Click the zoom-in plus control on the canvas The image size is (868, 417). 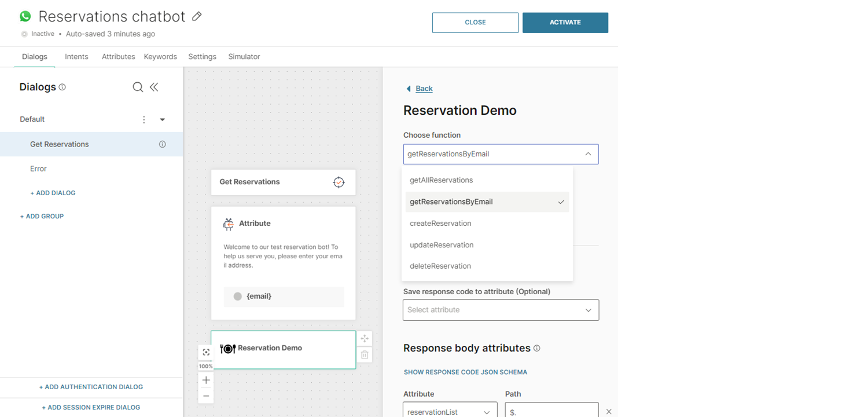coord(206,380)
